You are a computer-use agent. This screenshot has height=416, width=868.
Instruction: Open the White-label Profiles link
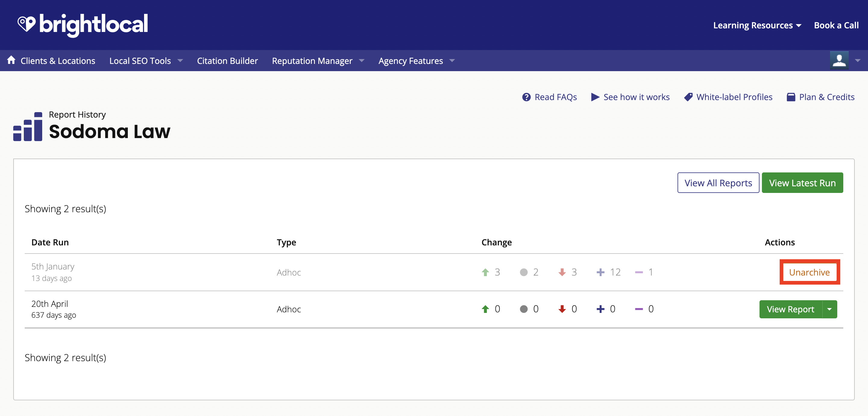(734, 97)
